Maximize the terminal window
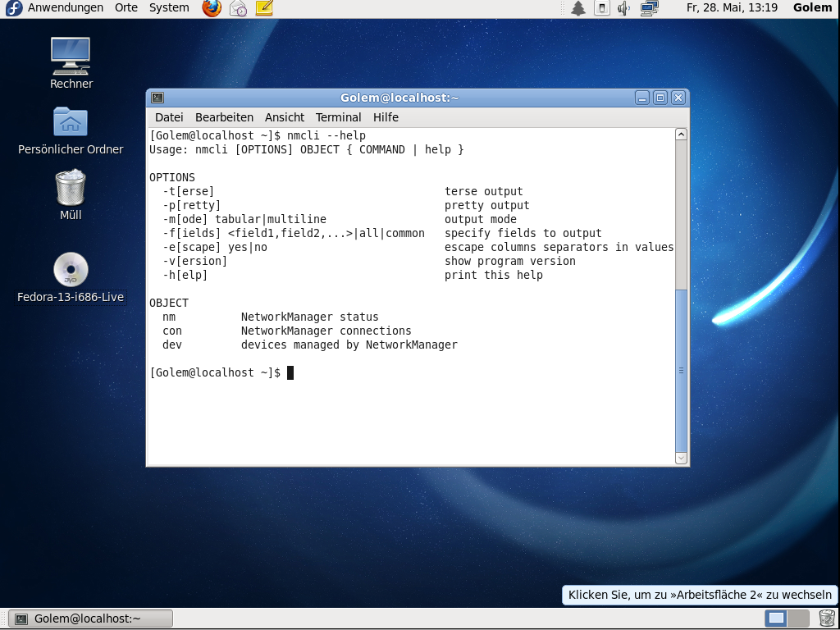The width and height of the screenshot is (840, 630). click(660, 98)
